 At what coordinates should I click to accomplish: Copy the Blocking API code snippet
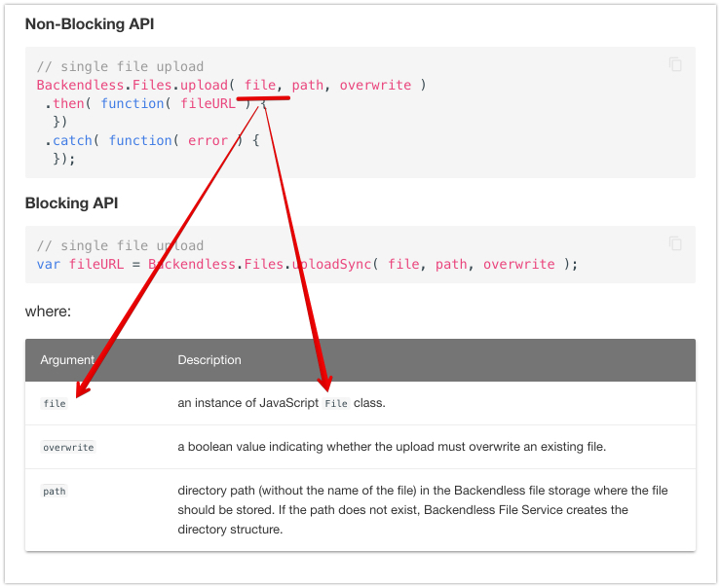coord(675,243)
